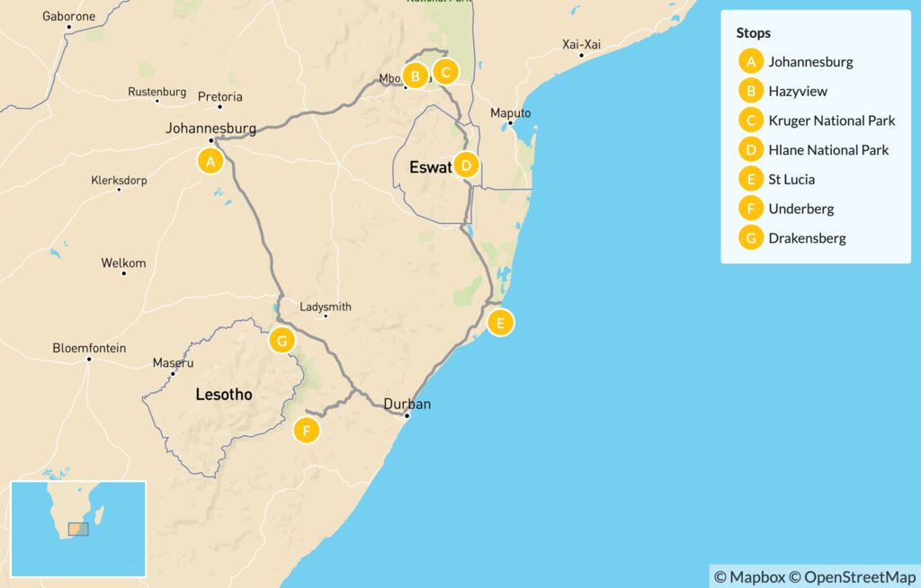The image size is (921, 588).
Task: Select map marker B at Hazyview
Action: tap(415, 76)
